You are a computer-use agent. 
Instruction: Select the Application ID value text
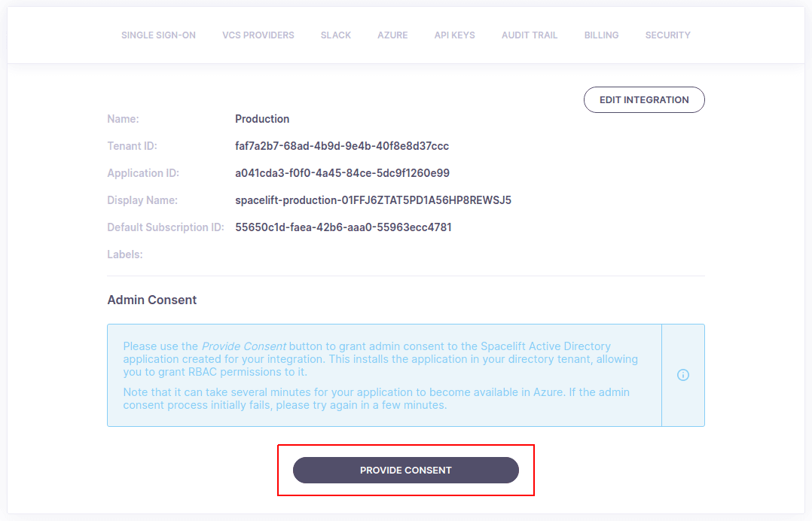(x=341, y=172)
